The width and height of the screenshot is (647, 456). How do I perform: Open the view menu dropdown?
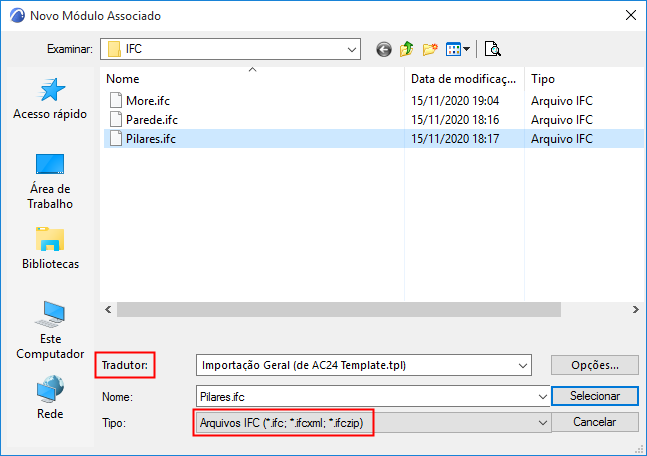(x=459, y=48)
